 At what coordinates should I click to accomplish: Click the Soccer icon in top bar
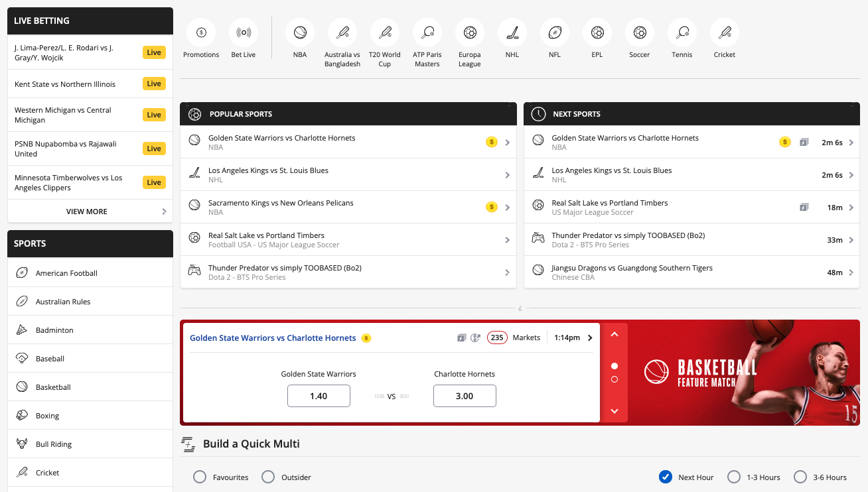(640, 32)
